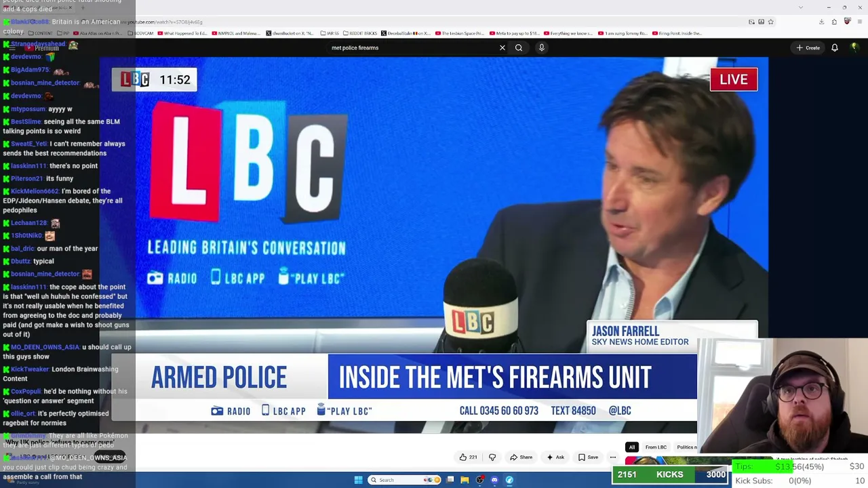Open OBS Studio from the taskbar
The height and width of the screenshot is (488, 868).
pos(479,480)
